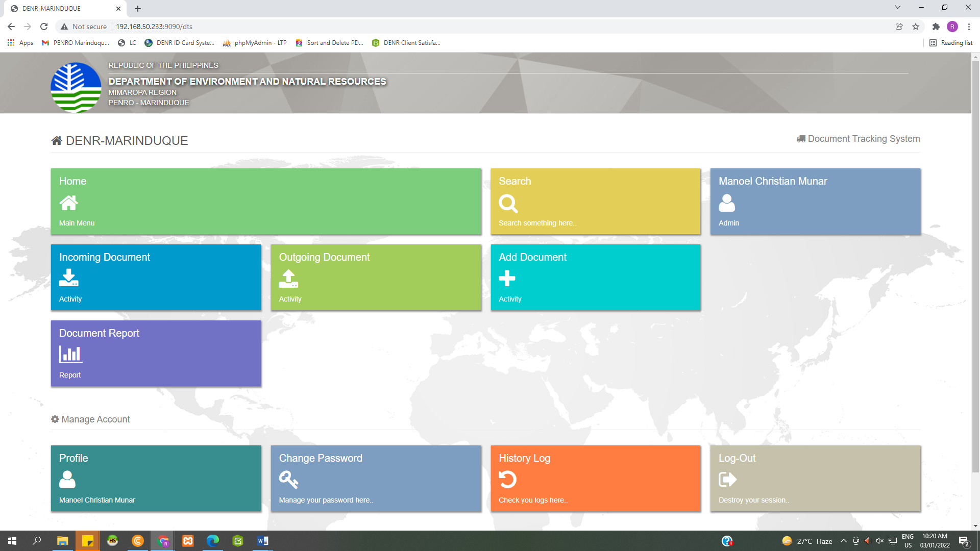Click the Not secure warning icon
This screenshot has height=551, width=980.
coord(64,27)
